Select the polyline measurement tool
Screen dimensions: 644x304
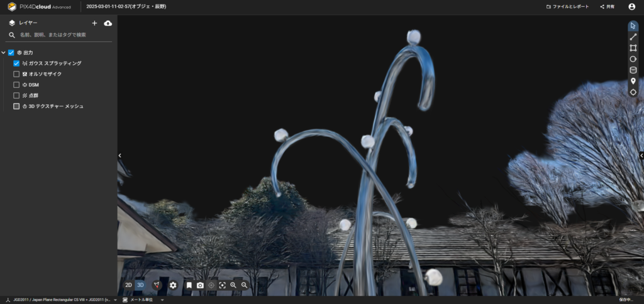click(633, 37)
